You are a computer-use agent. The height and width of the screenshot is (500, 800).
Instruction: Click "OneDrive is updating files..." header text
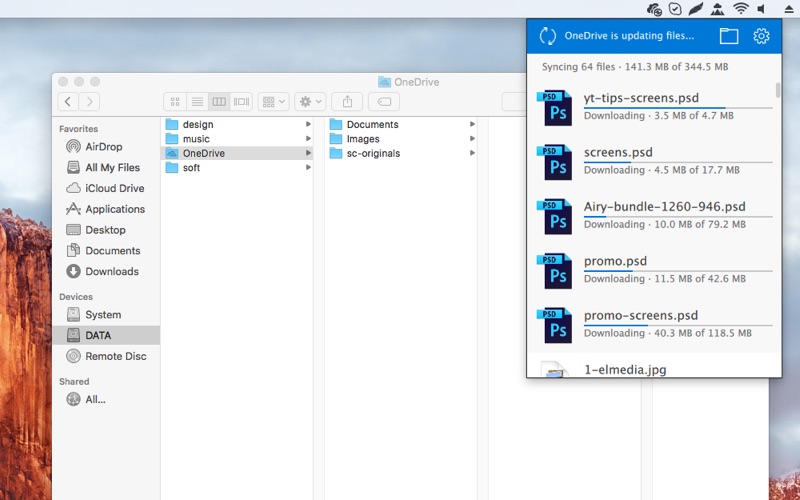(x=629, y=36)
